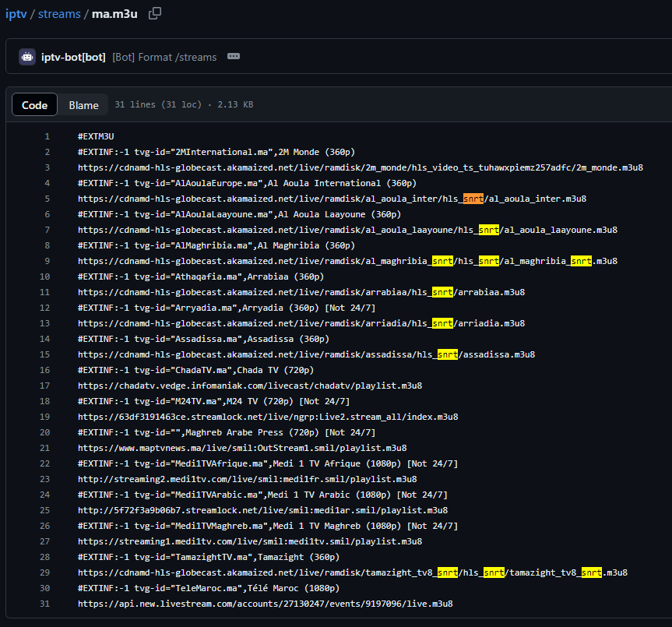Click the Medi 1 TV Arabic EXTINF line
Viewport: 672px width, 627px height.
(x=262, y=495)
